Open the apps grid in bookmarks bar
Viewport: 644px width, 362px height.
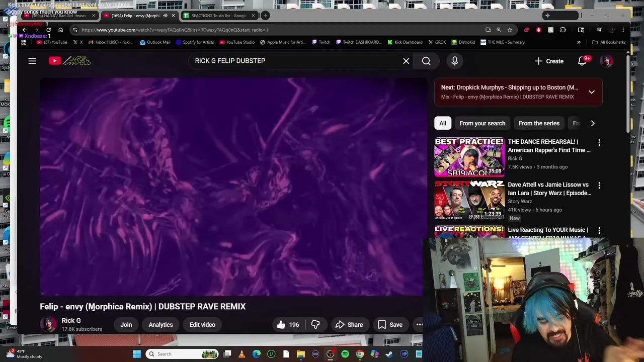[x=24, y=42]
